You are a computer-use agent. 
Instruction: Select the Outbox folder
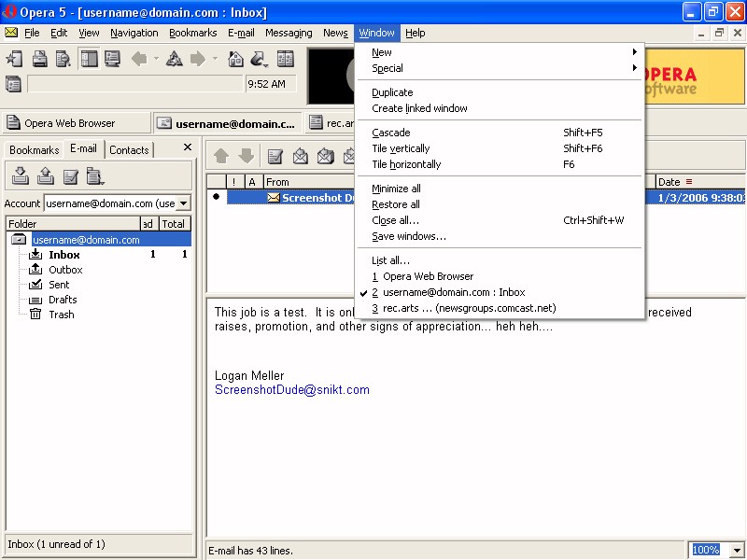(65, 270)
